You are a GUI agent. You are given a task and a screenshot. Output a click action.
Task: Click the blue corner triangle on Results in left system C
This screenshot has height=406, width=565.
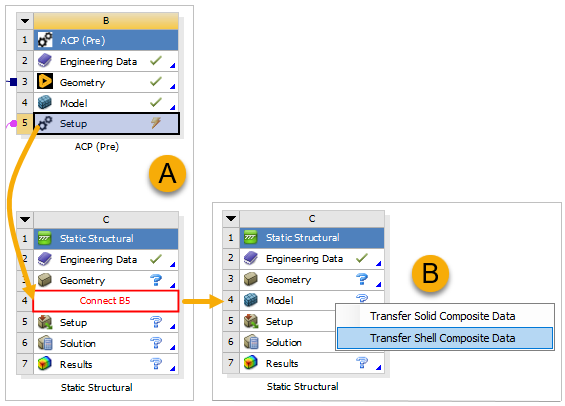click(173, 368)
